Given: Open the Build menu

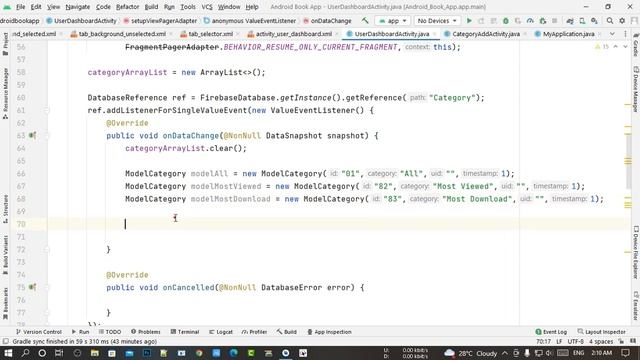Looking at the screenshot, I should point(151,7).
